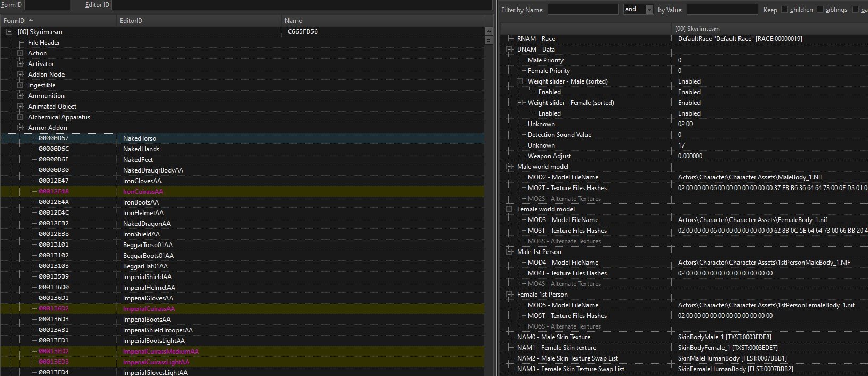Enable the Keep children checkbox

point(784,10)
